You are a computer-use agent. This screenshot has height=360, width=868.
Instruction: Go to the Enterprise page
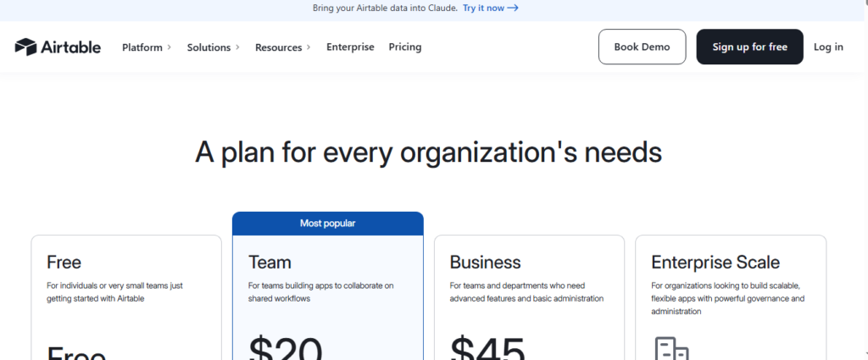(x=350, y=47)
